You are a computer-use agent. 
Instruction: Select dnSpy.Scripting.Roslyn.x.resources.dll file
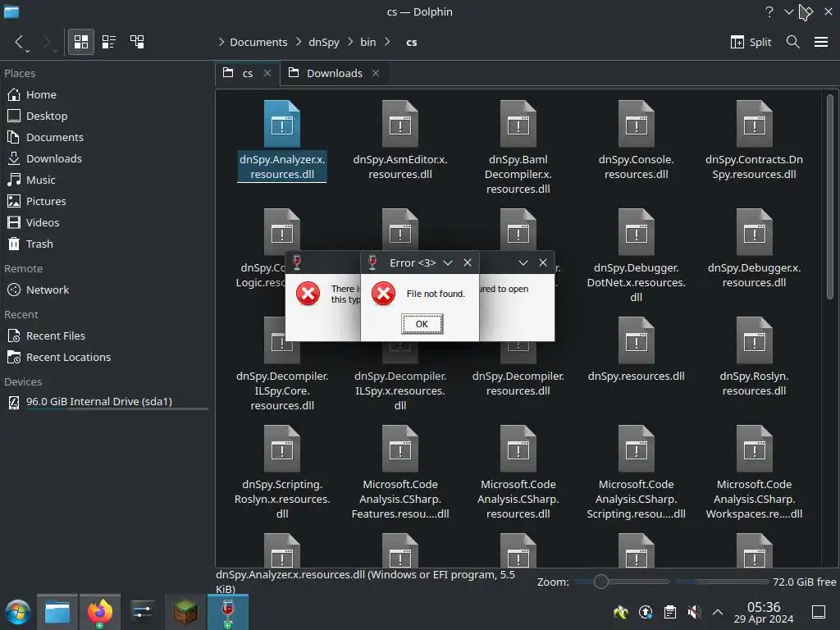tap(282, 472)
